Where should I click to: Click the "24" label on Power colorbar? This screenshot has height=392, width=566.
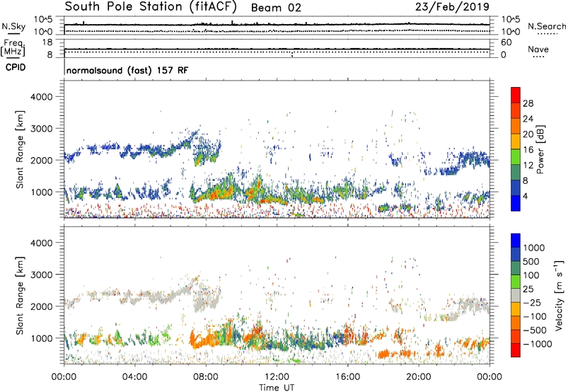pyautogui.click(x=528, y=119)
